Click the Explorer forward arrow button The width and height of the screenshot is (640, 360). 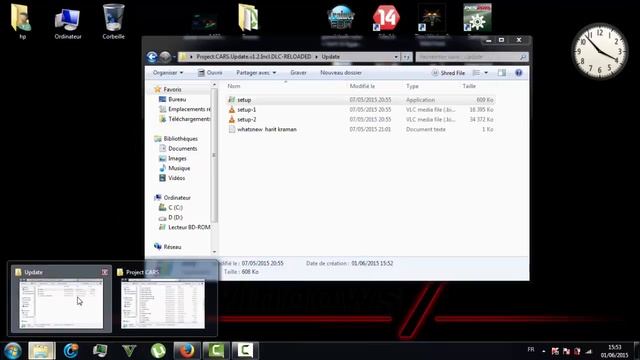(x=165, y=57)
